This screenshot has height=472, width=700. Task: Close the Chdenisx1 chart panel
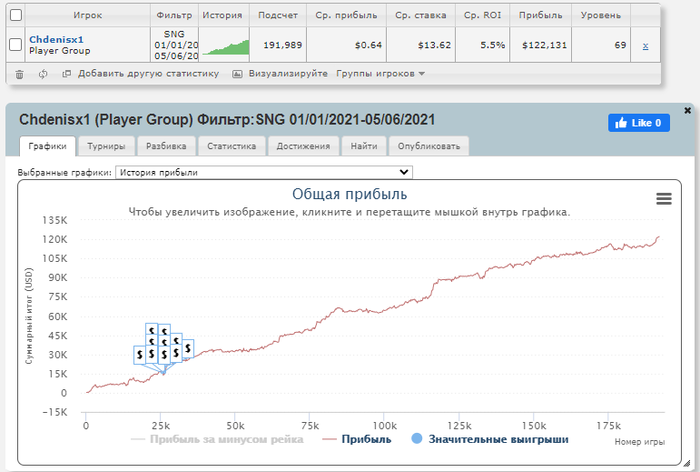pos(688,110)
